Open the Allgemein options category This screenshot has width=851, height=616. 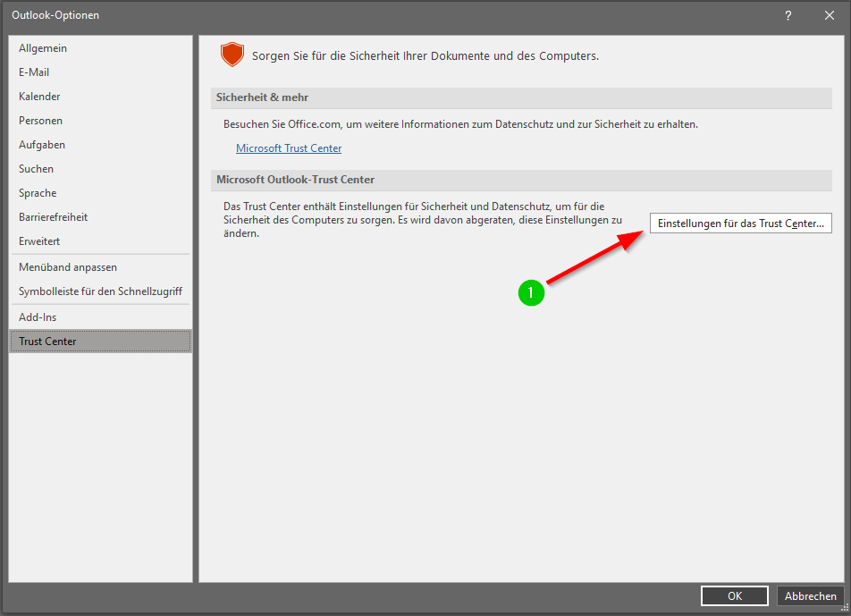(43, 48)
